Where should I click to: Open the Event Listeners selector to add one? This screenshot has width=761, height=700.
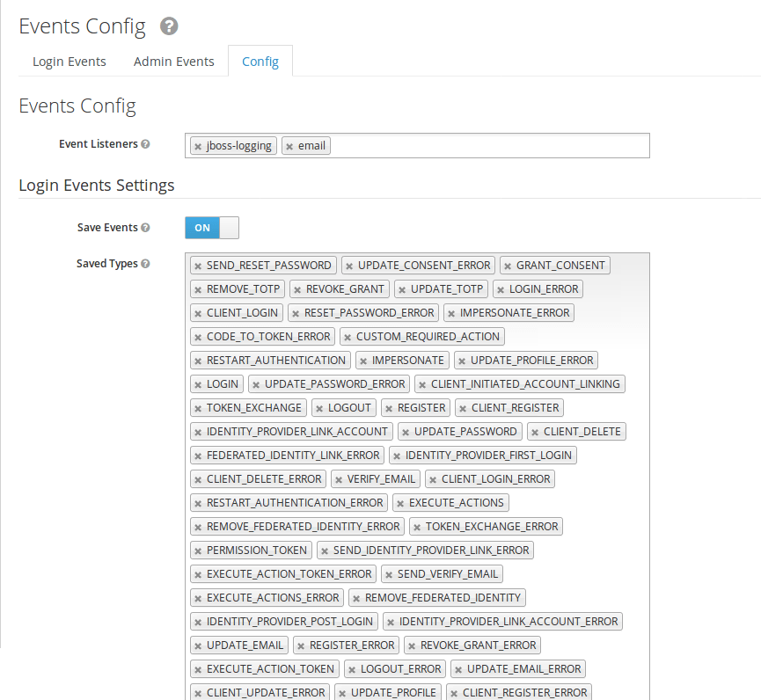coord(484,146)
